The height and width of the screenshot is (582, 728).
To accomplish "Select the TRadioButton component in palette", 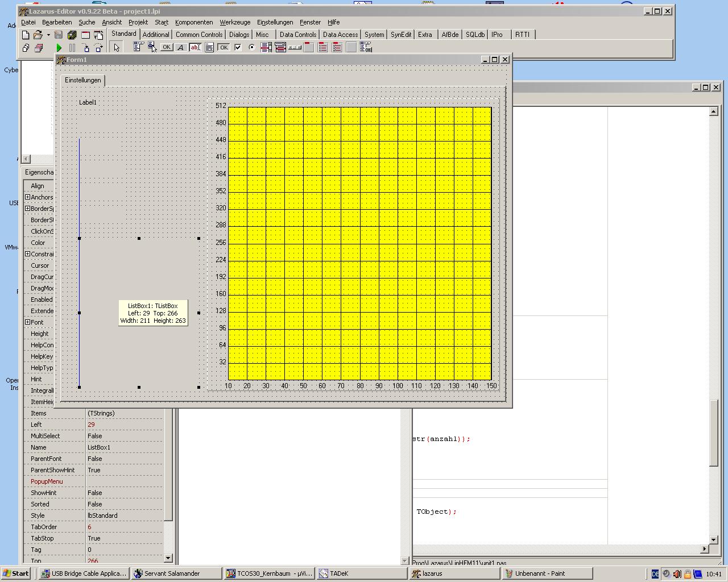I will [x=252, y=48].
